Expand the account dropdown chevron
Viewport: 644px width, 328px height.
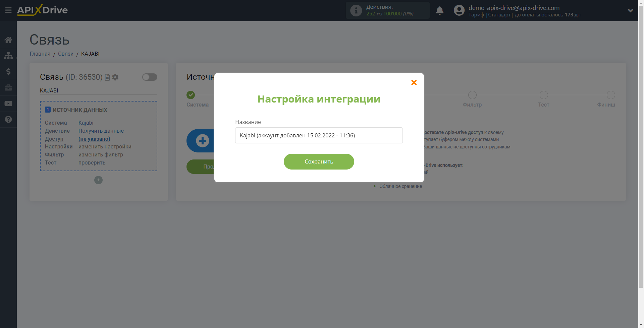[630, 10]
